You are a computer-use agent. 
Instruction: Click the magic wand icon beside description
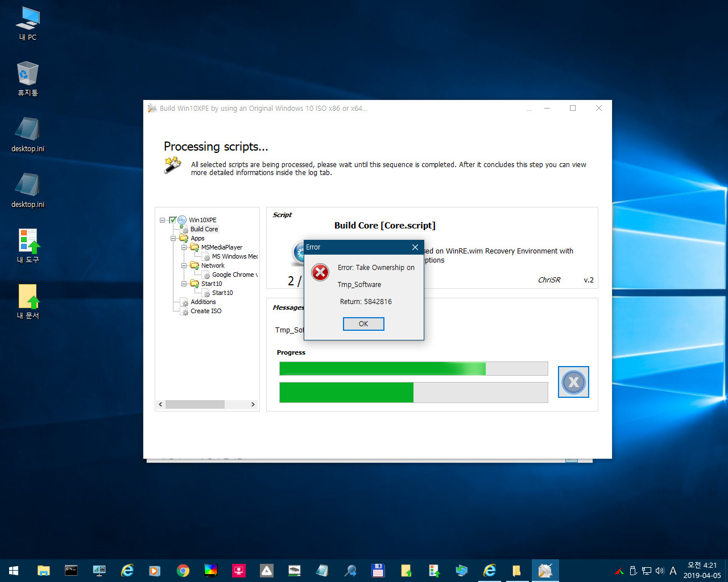(172, 165)
